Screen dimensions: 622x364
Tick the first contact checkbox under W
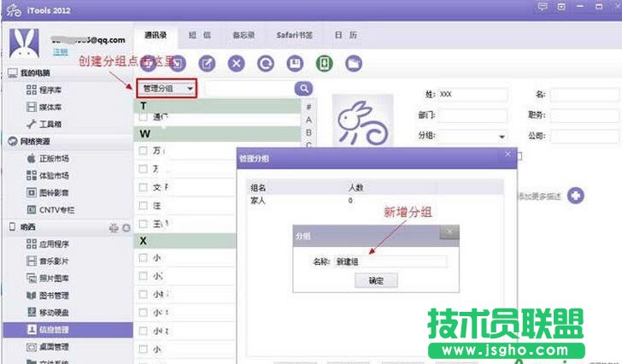144,150
